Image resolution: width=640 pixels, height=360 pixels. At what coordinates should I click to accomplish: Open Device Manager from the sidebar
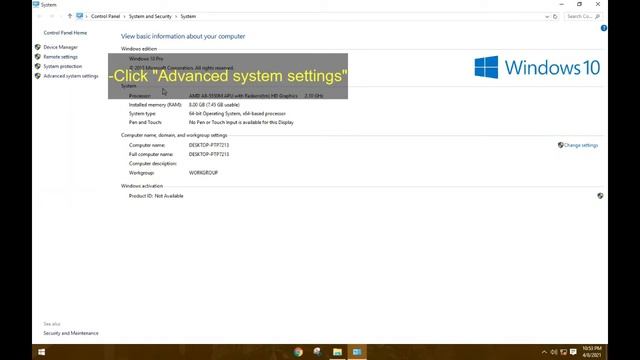tap(60, 47)
